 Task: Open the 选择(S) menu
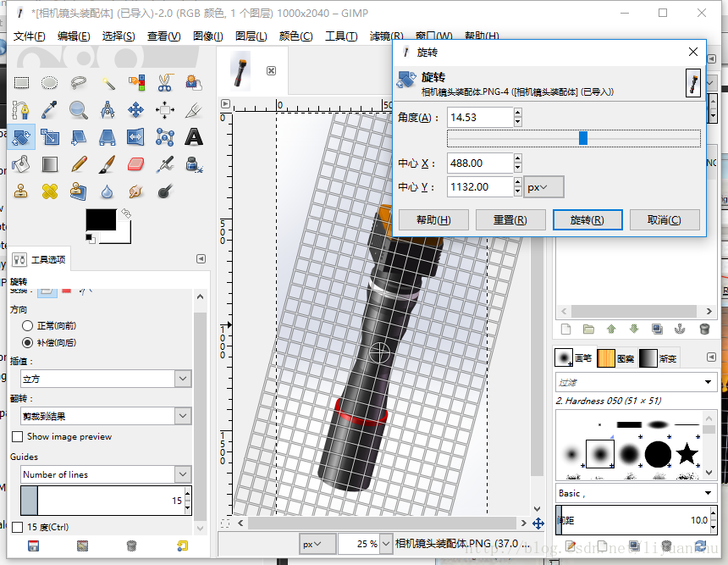pyautogui.click(x=119, y=36)
